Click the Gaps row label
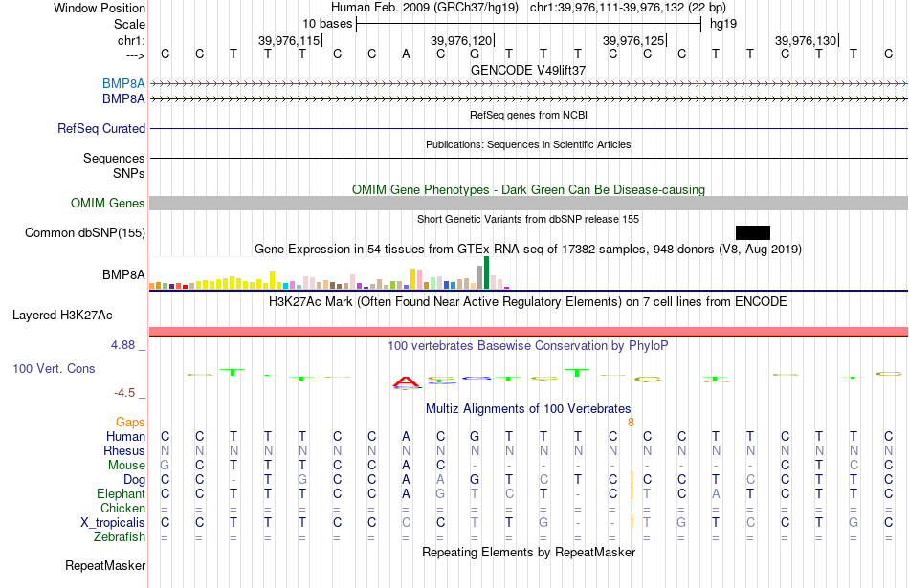 point(130,423)
